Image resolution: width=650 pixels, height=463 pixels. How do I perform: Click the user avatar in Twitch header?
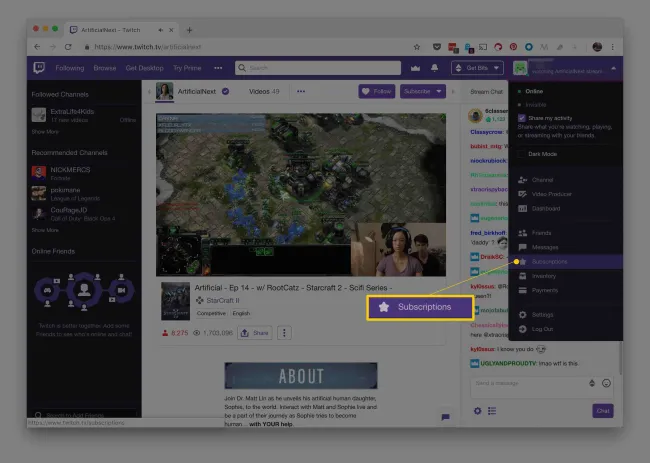click(x=520, y=68)
